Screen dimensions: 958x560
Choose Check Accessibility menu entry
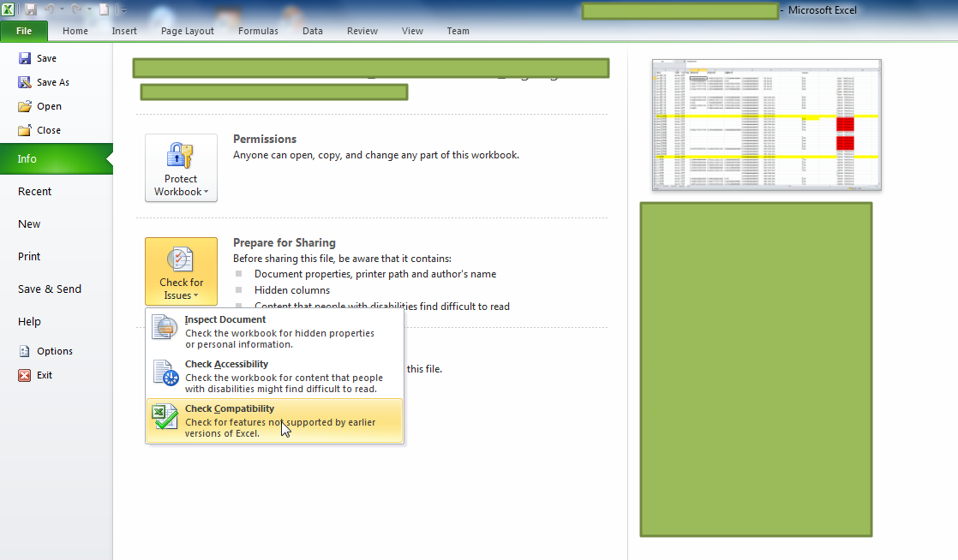click(274, 376)
